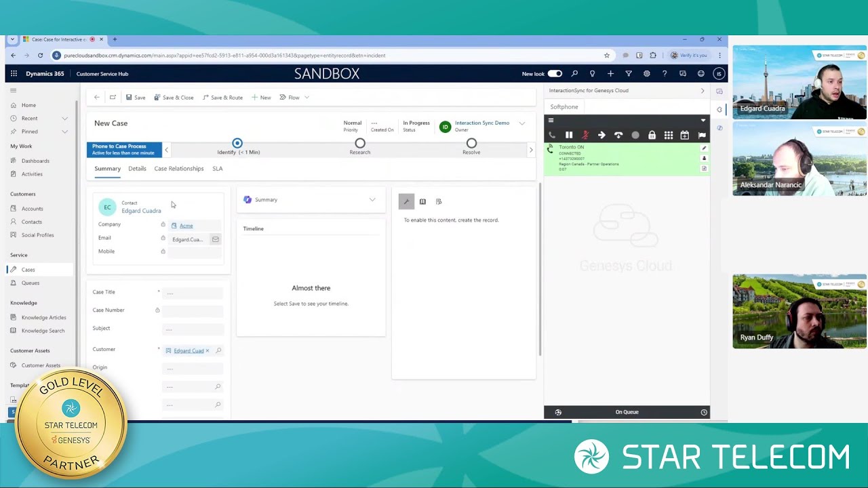868x488 pixels.
Task: Click the record circle in softphone
Action: 635,136
